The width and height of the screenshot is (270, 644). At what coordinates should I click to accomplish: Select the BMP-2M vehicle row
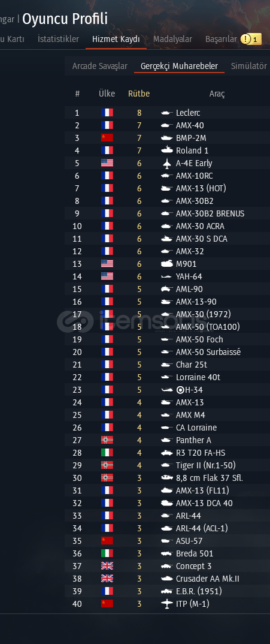(167, 139)
